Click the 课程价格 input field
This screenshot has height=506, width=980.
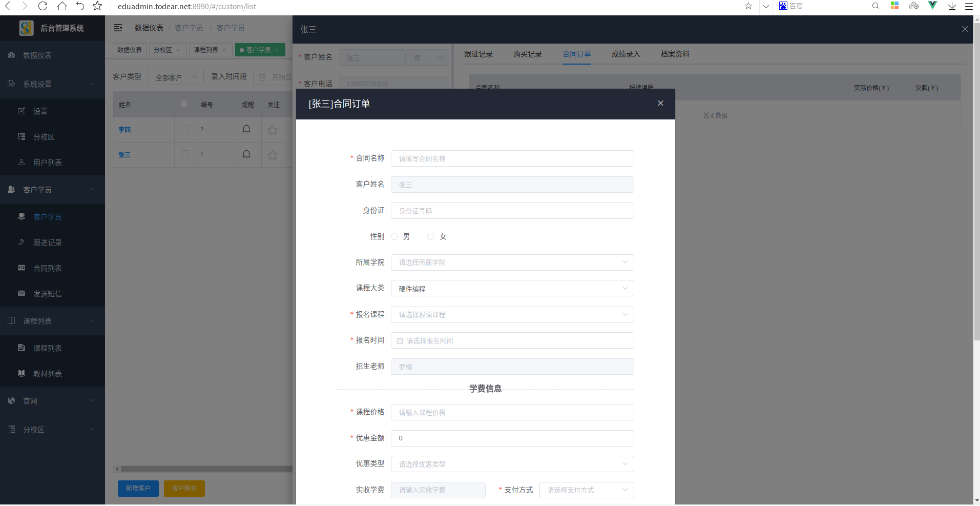tap(512, 412)
